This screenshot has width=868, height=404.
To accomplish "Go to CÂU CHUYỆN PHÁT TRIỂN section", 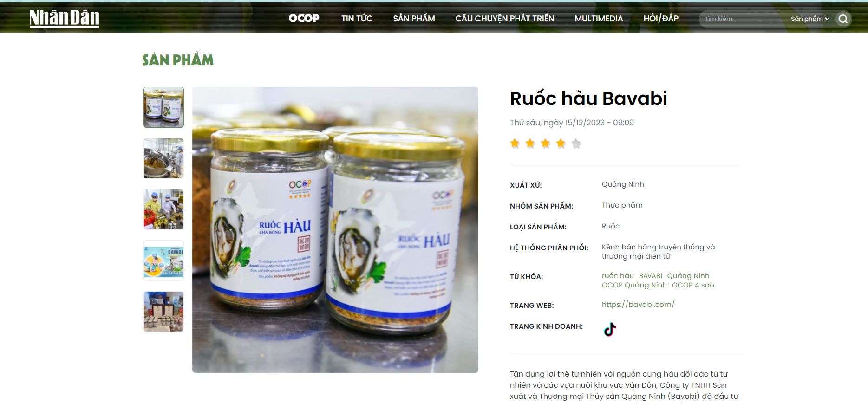I will (504, 19).
